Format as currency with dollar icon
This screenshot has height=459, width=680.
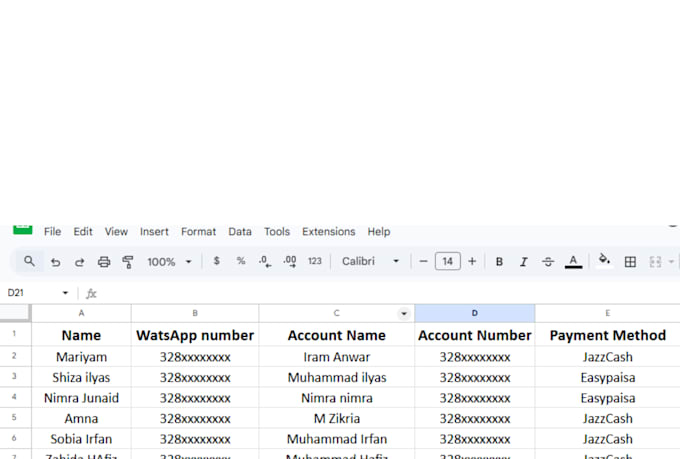(x=216, y=261)
